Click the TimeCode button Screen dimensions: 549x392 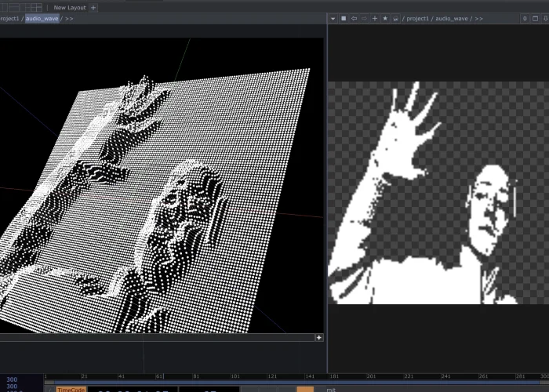click(71, 390)
